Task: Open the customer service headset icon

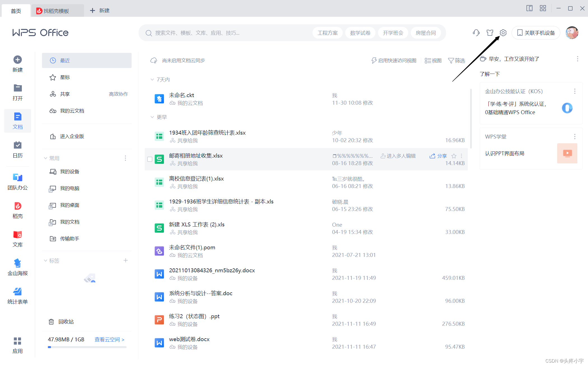Action: coord(476,33)
